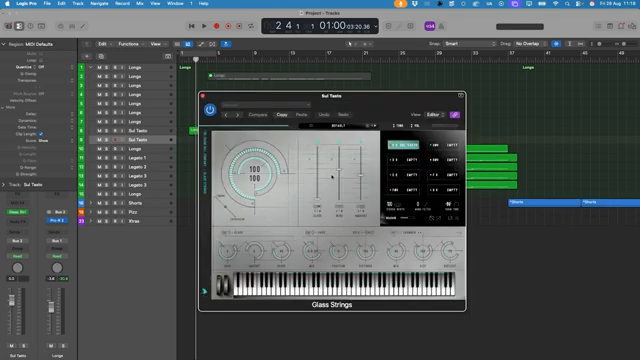Open Loop Browser button

click(x=621, y=26)
